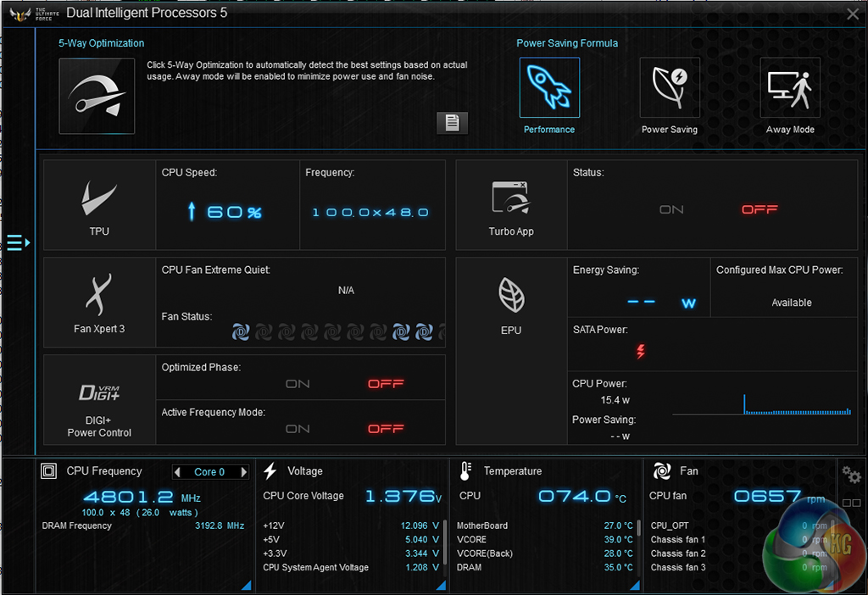Select next CPU core with right arrow

pyautogui.click(x=244, y=472)
